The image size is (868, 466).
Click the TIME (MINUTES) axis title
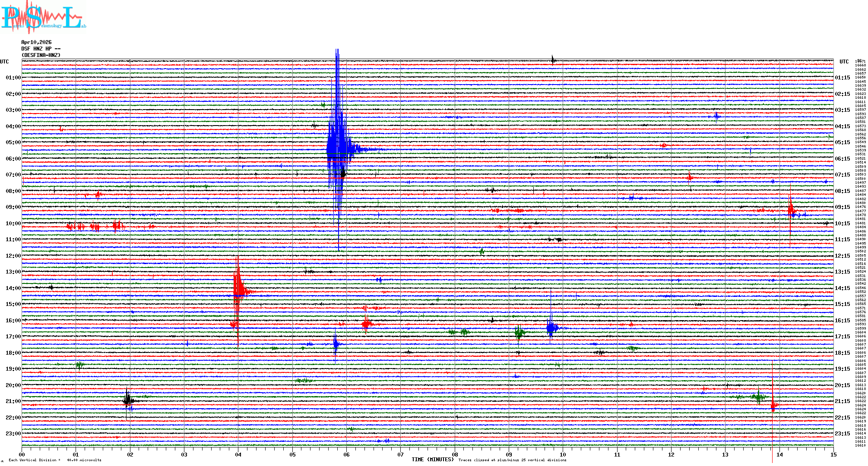point(433,460)
